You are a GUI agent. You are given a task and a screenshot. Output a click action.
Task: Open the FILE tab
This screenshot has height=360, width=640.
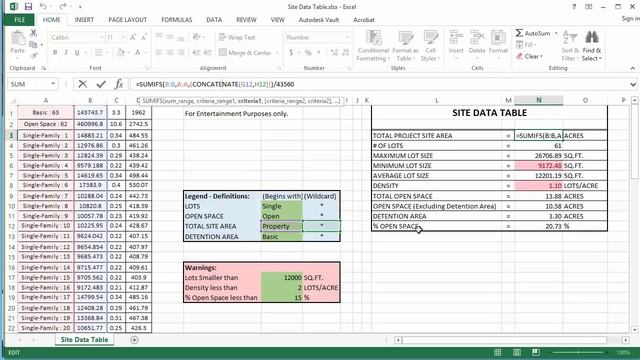19,20
